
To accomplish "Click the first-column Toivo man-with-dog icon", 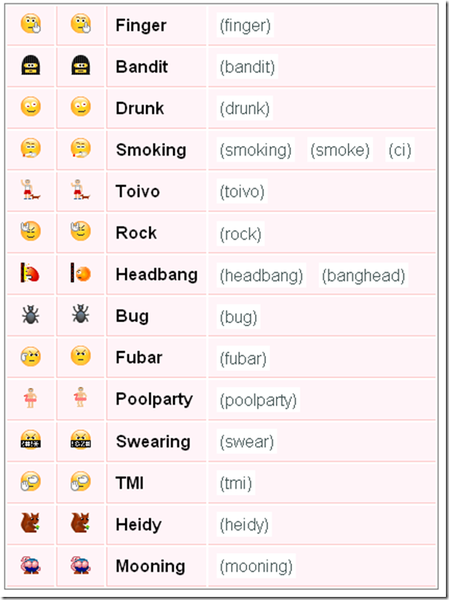I will pyautogui.click(x=31, y=189).
